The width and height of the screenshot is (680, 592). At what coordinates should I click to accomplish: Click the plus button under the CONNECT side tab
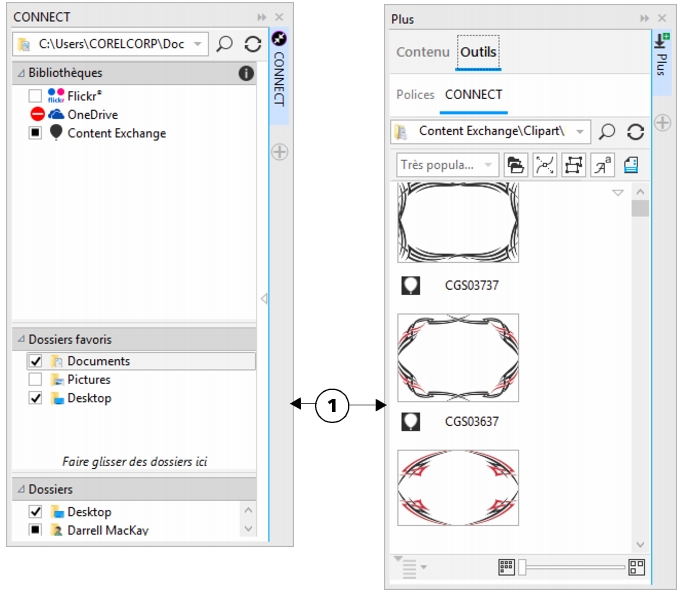pos(280,152)
